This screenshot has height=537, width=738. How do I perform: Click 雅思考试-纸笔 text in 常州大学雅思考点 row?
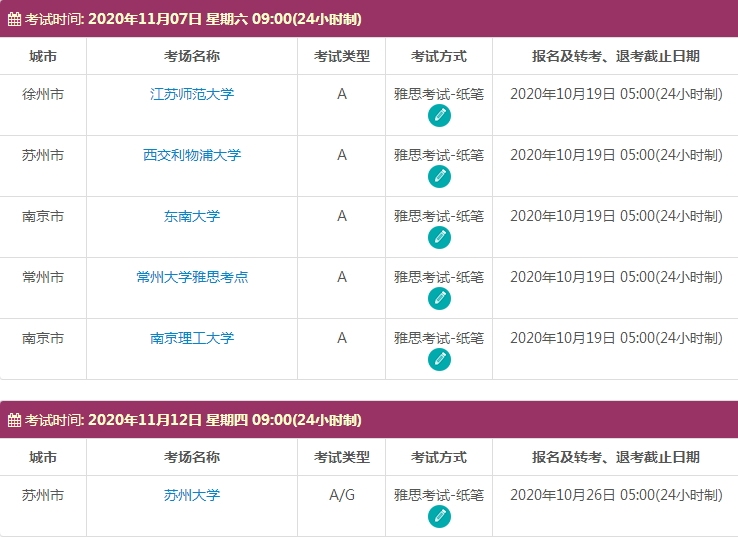pos(439,277)
